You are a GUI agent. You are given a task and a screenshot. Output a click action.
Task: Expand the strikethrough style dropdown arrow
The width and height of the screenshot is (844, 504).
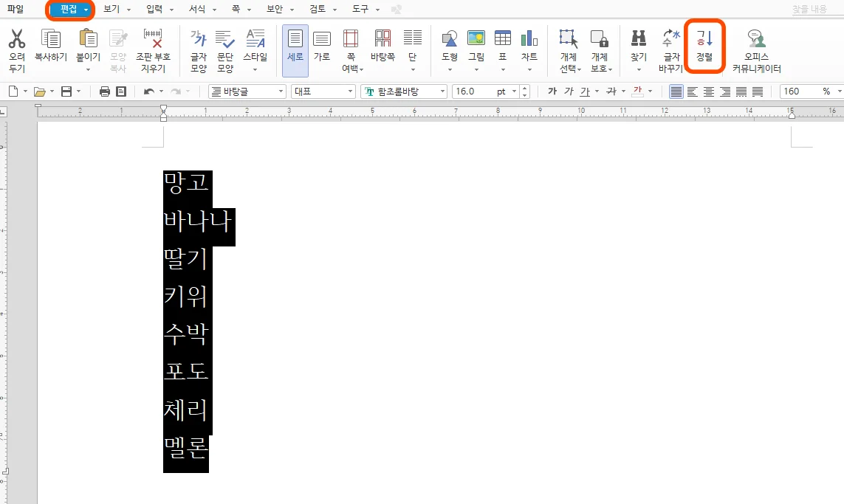tap(623, 92)
